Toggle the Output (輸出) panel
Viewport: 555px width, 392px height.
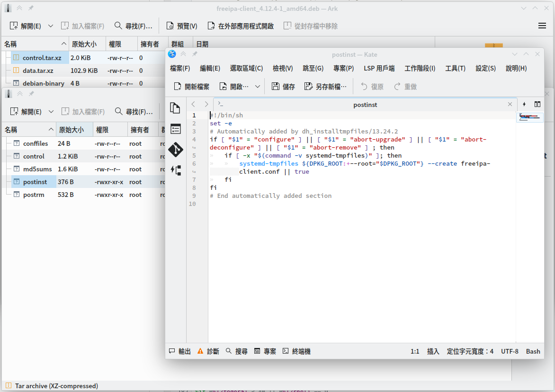click(x=180, y=351)
